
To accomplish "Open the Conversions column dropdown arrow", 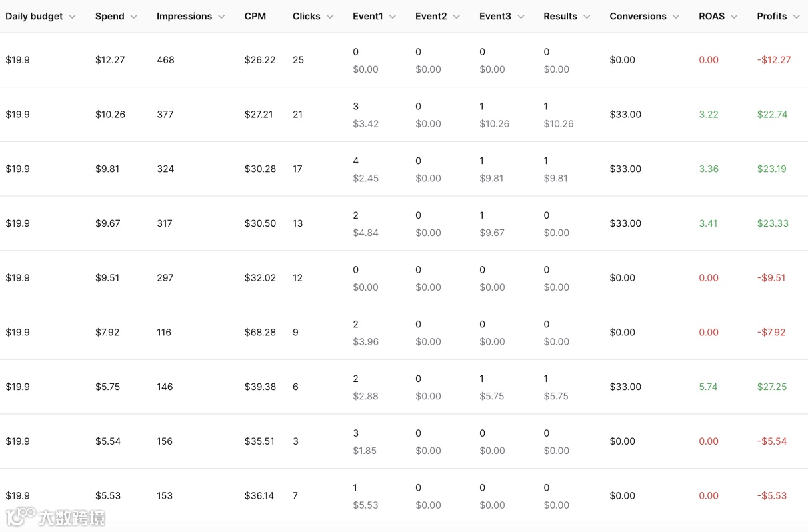I will (x=676, y=17).
